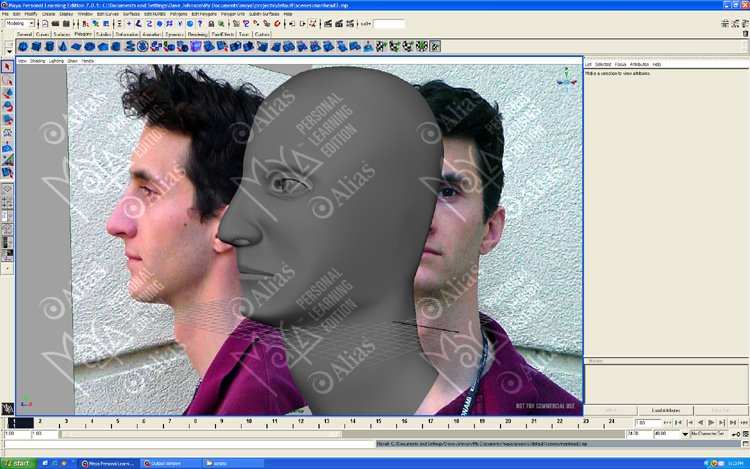Image resolution: width=750 pixels, height=469 pixels.
Task: Click the command line input field
Action: 189,444
